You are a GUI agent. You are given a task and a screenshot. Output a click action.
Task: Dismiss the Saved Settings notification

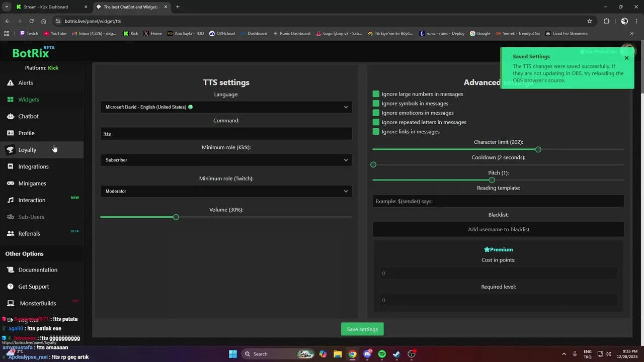pos(626,58)
